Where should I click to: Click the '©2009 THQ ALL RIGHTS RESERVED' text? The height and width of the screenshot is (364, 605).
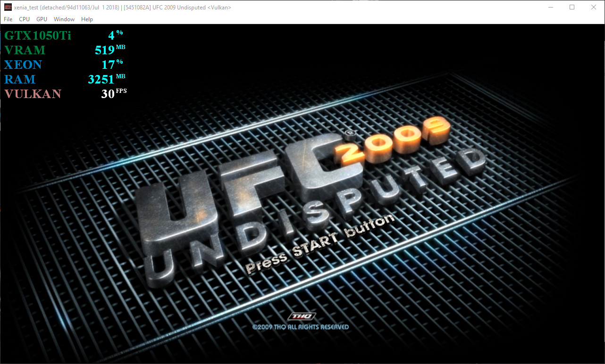(x=300, y=327)
